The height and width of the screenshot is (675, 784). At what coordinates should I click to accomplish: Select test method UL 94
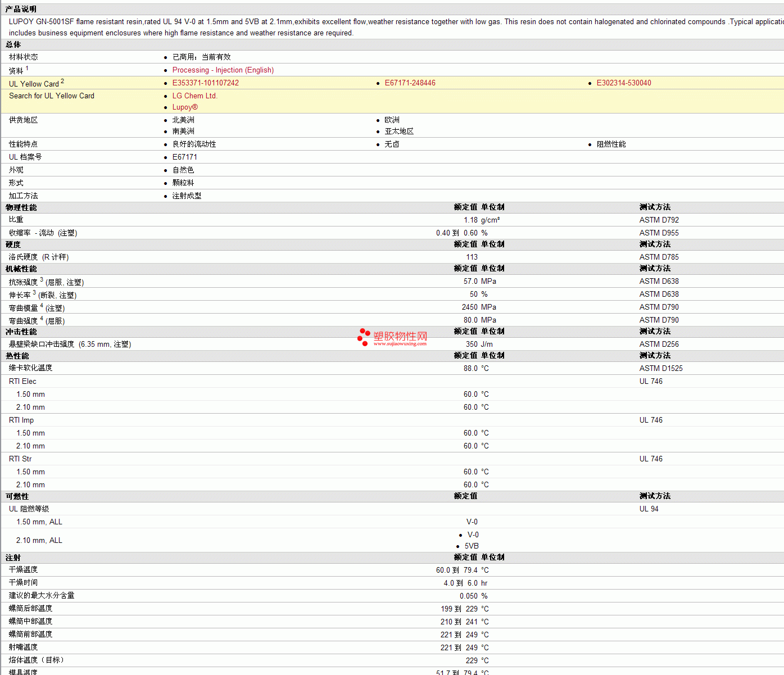tap(649, 509)
